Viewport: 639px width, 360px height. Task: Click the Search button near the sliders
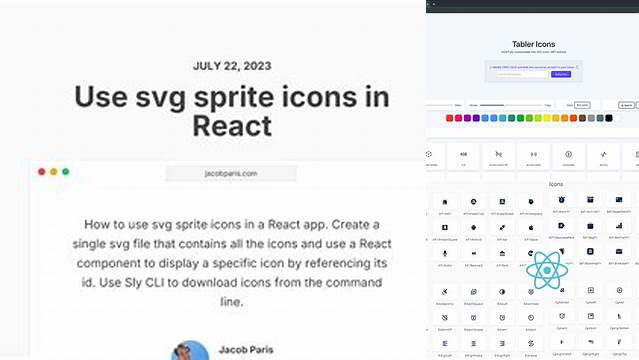pos(626,105)
